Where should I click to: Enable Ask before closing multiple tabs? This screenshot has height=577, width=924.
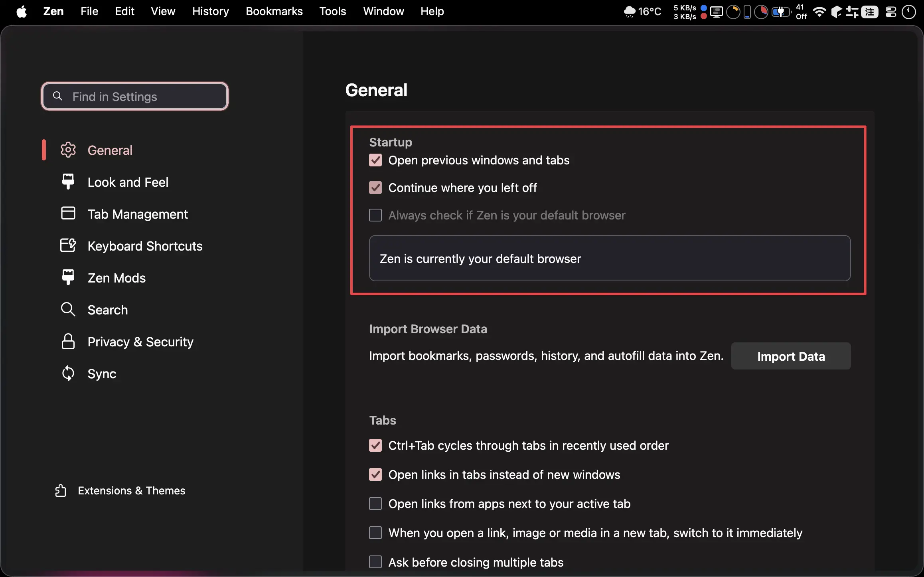tap(375, 562)
